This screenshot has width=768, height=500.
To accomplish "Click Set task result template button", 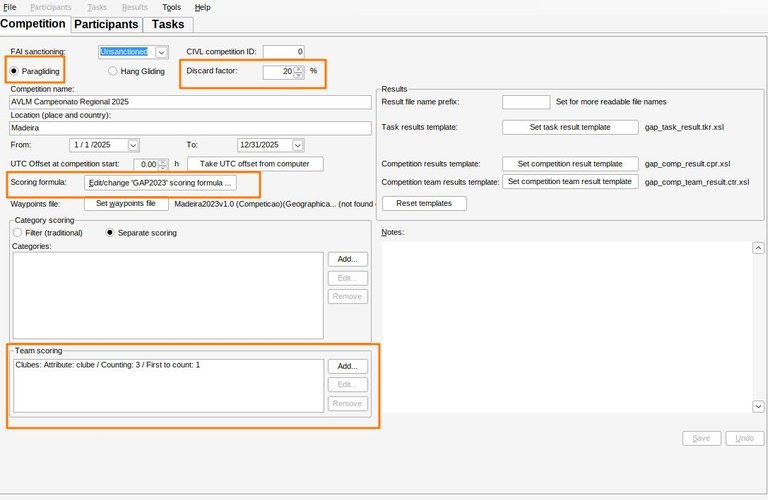I will pos(569,128).
